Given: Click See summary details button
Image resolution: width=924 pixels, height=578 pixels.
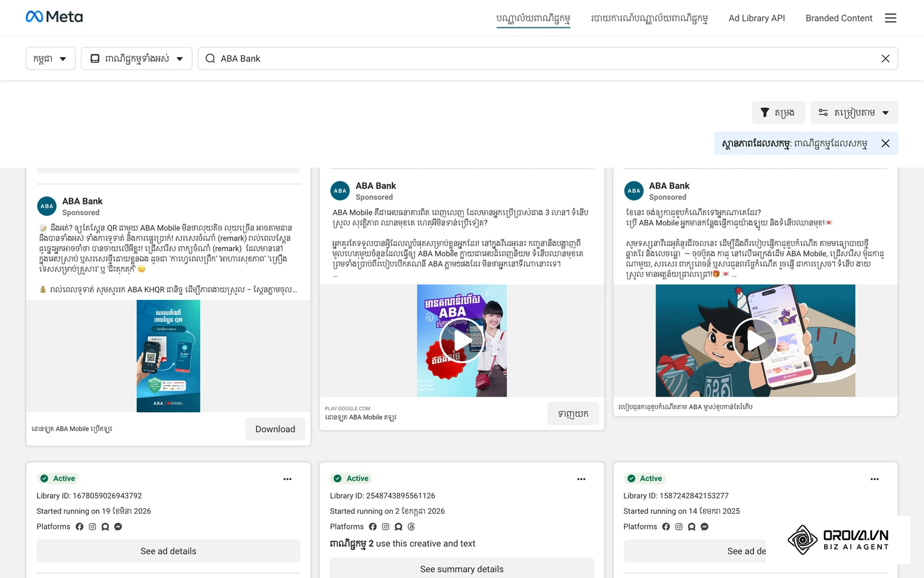Looking at the screenshot, I should tap(461, 569).
